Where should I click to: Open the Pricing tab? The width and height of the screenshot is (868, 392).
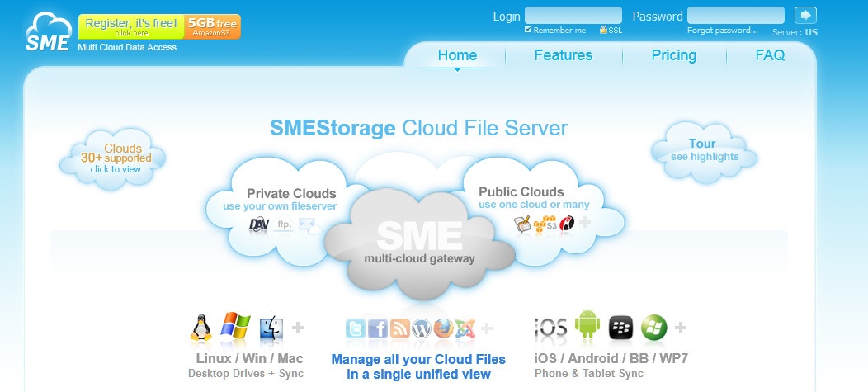(x=674, y=54)
